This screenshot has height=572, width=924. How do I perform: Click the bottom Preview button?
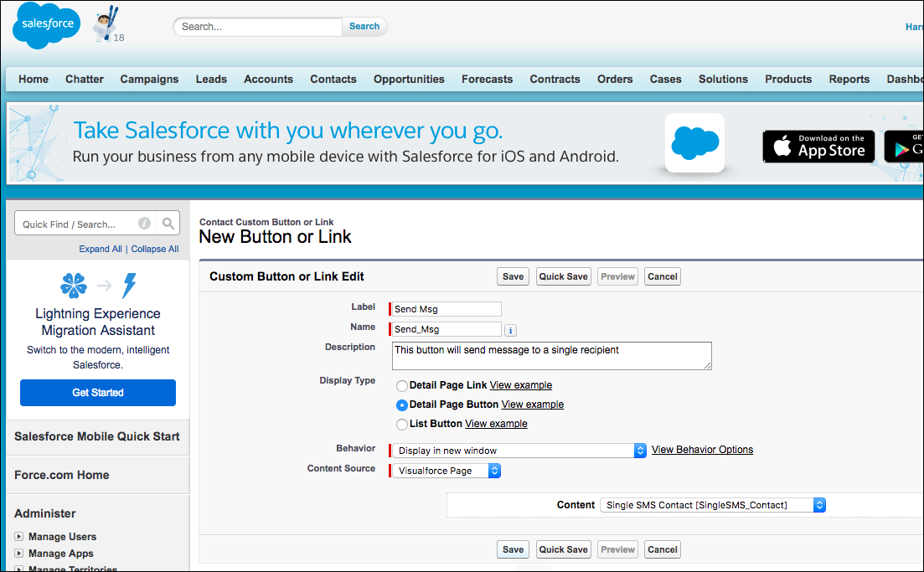click(x=617, y=549)
